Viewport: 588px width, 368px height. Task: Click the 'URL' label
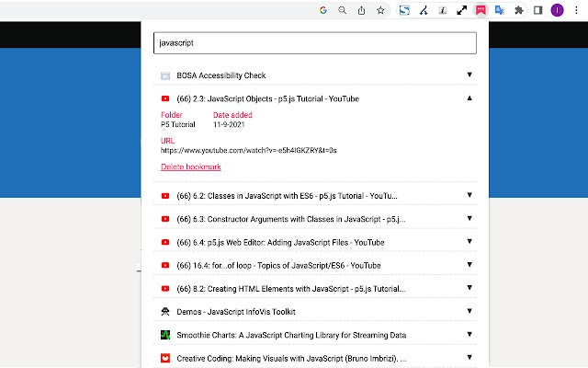tap(167, 141)
